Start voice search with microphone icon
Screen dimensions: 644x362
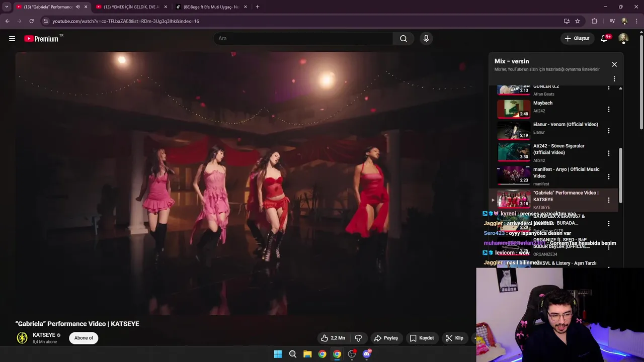(x=426, y=39)
